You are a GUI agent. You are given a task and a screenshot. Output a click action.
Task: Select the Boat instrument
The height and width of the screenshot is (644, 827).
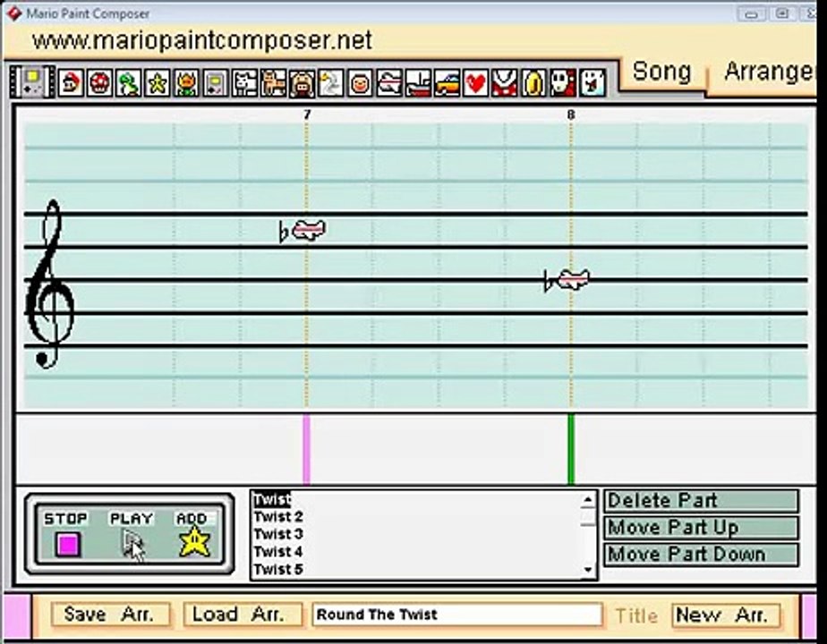(x=418, y=83)
